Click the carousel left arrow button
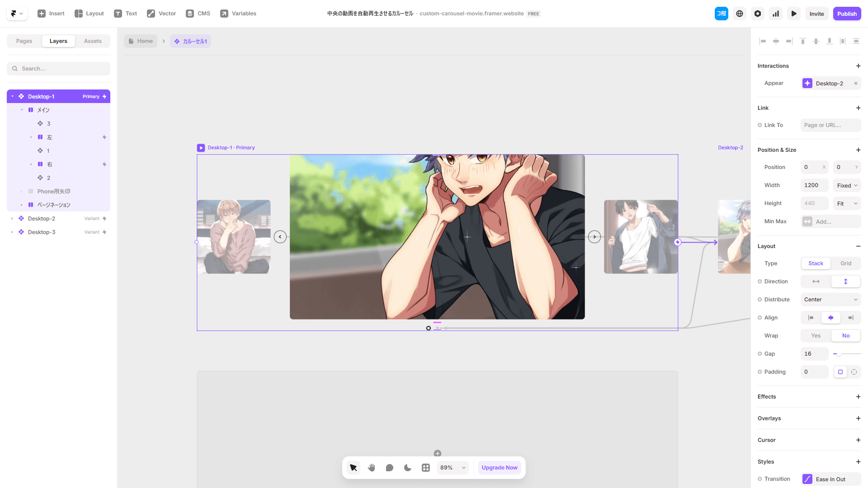Image resolution: width=868 pixels, height=488 pixels. coord(280,237)
